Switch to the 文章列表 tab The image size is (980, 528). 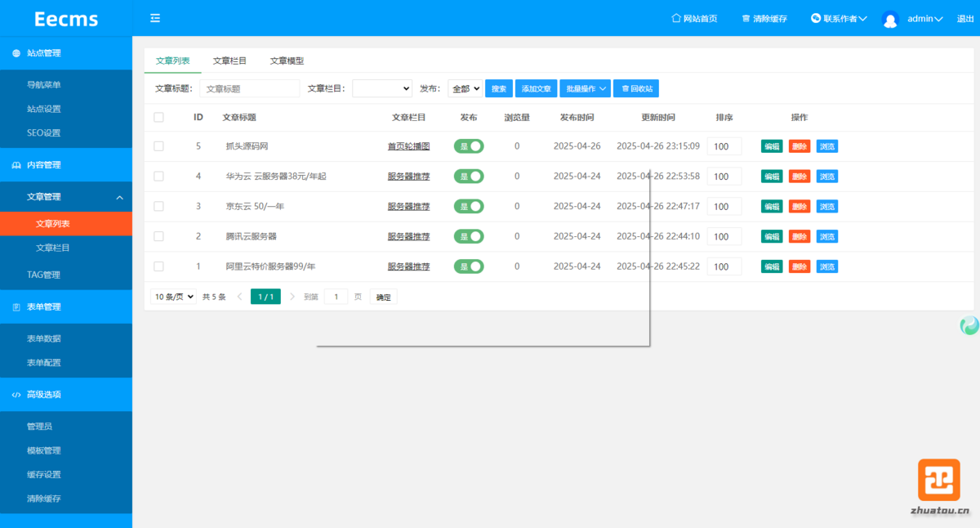point(173,61)
